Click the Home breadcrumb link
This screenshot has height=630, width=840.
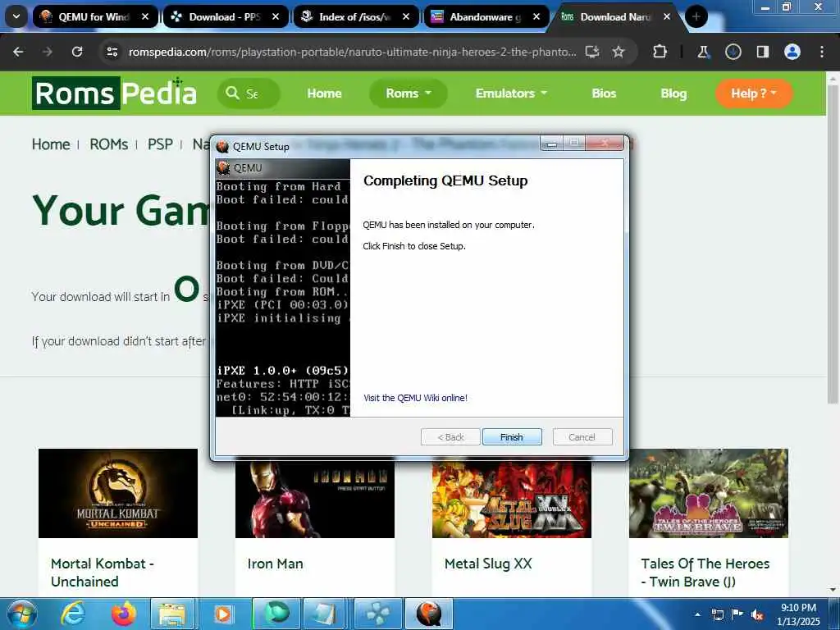pyautogui.click(x=51, y=144)
